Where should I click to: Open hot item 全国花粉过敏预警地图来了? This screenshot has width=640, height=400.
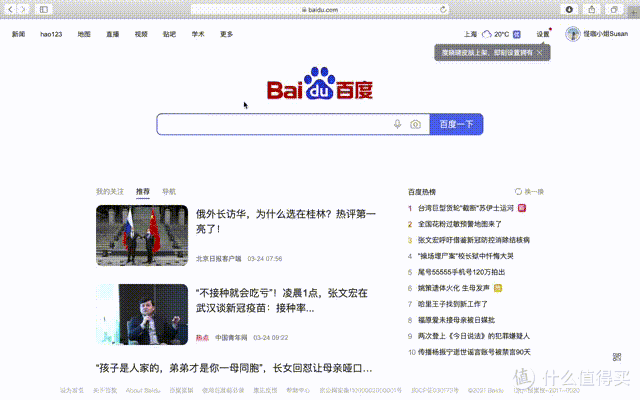pyautogui.click(x=460, y=224)
